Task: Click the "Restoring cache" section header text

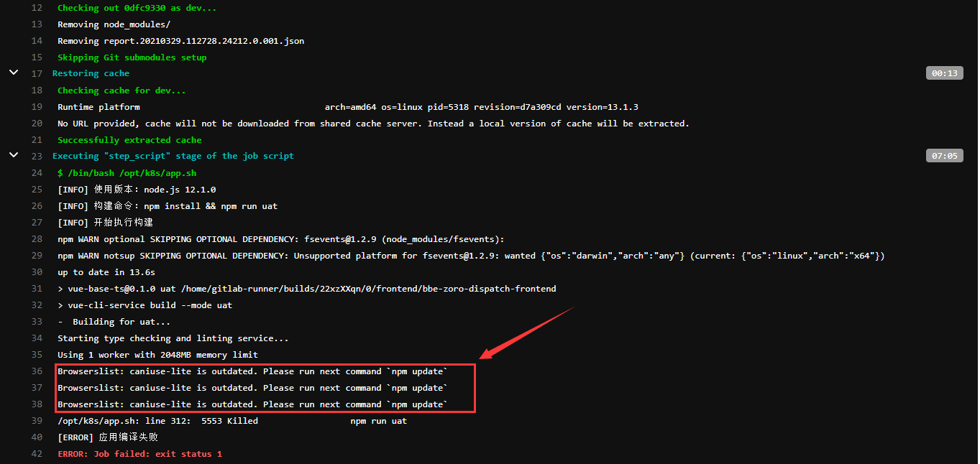Action: [x=91, y=73]
